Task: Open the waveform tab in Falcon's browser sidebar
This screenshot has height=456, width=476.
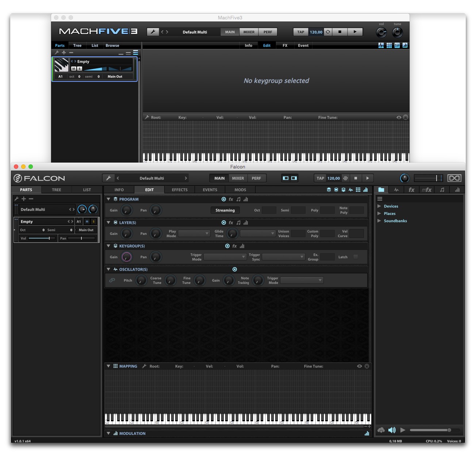Action: (396, 190)
